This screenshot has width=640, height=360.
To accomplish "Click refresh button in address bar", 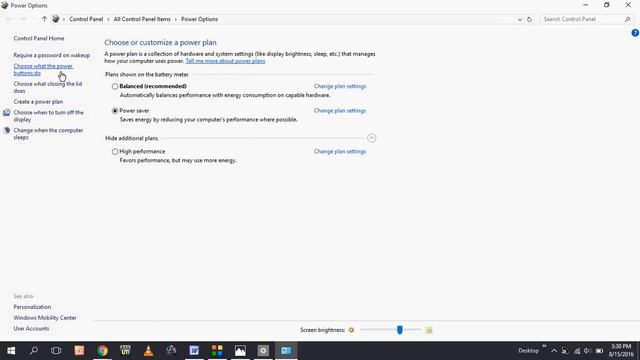I will point(529,19).
